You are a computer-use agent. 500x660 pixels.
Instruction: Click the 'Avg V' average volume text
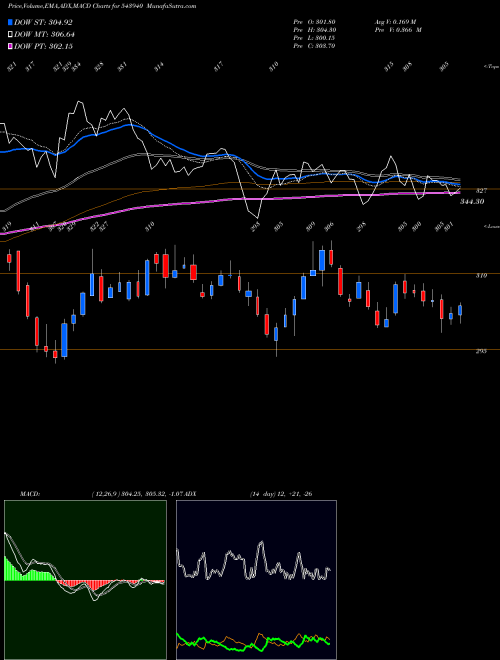[x=395, y=22]
